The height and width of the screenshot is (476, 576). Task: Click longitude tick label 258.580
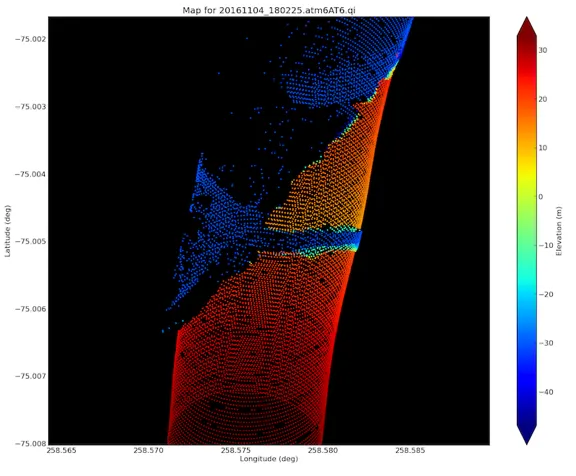pos(323,451)
